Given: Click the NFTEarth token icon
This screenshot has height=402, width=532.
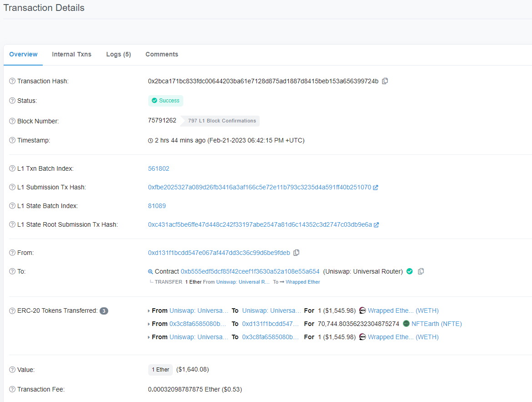Looking at the screenshot, I should pos(406,324).
